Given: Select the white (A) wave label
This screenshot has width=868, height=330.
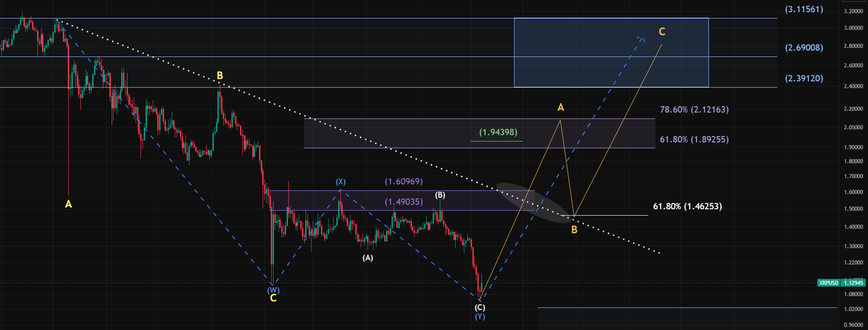Looking at the screenshot, I should 368,258.
